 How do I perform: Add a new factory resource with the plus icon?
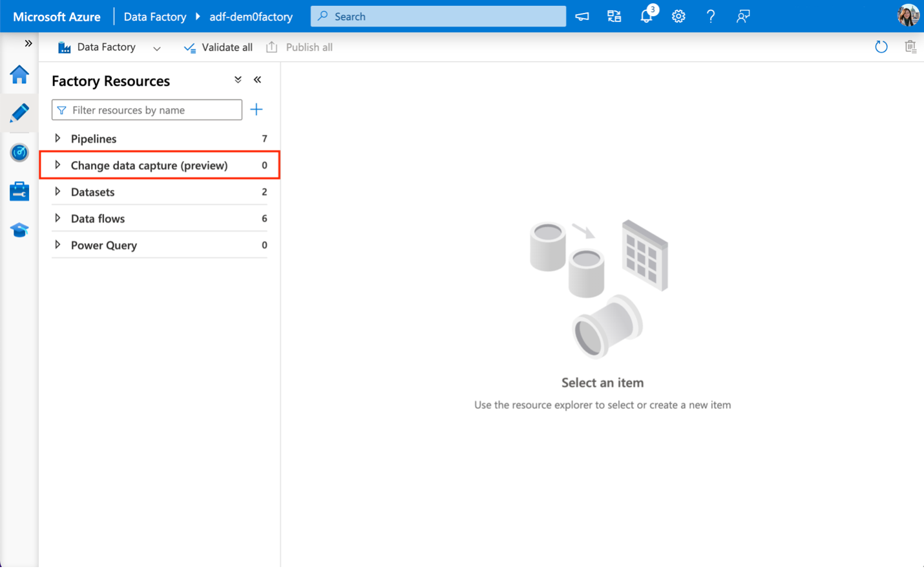(x=257, y=109)
